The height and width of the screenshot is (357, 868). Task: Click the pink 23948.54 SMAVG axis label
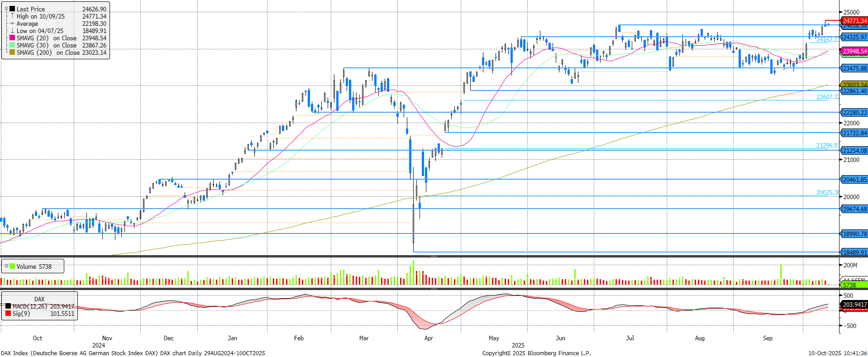click(854, 51)
